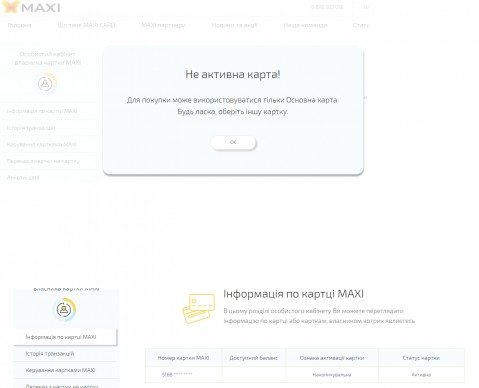Open dimmed Інформація по картці MAXI sidebar link

[x=42, y=111]
